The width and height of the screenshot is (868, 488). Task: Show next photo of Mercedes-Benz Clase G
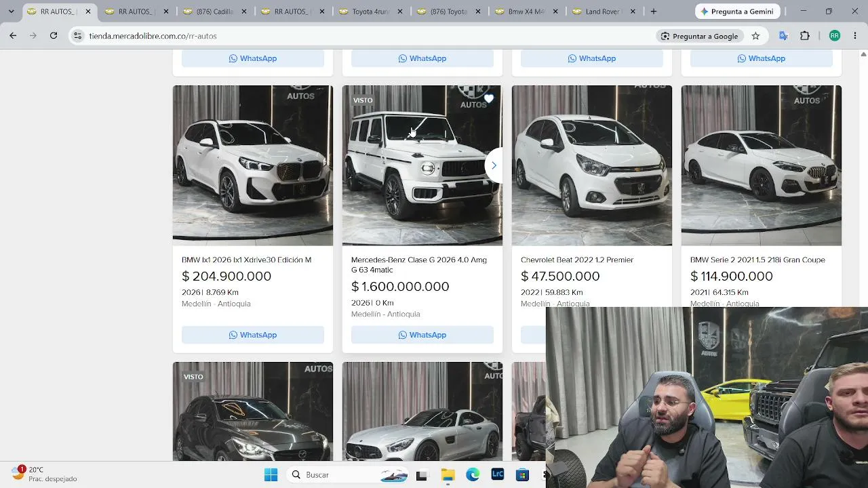click(x=494, y=165)
